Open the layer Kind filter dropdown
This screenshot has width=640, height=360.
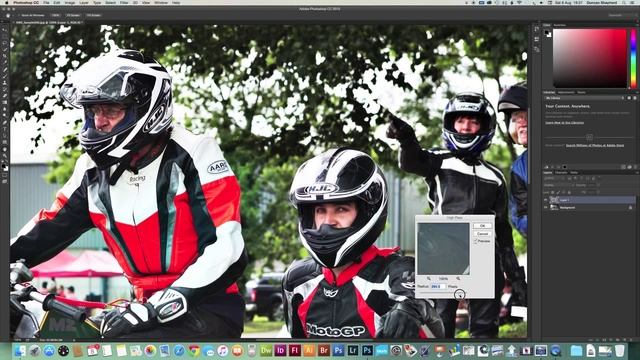point(554,178)
